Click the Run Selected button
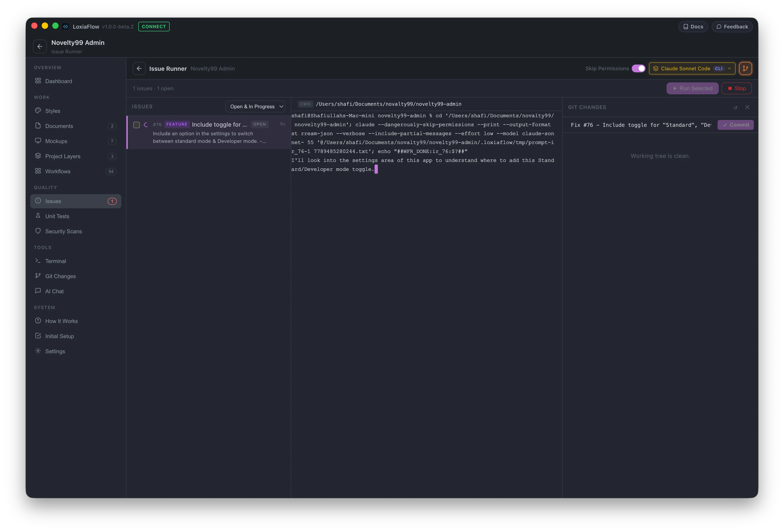Image resolution: width=784 pixels, height=532 pixels. 692,88
